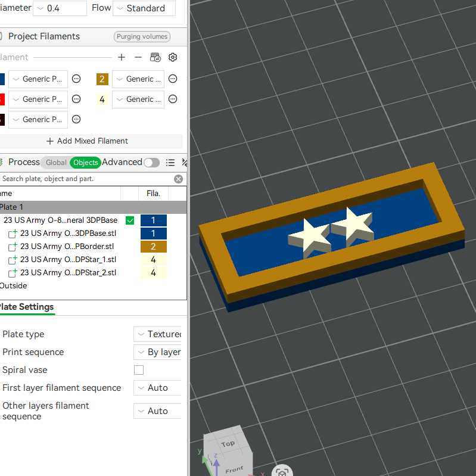476x476 pixels.
Task: Change filament swatch for 3DPBase.stl part
Action: pos(154,234)
